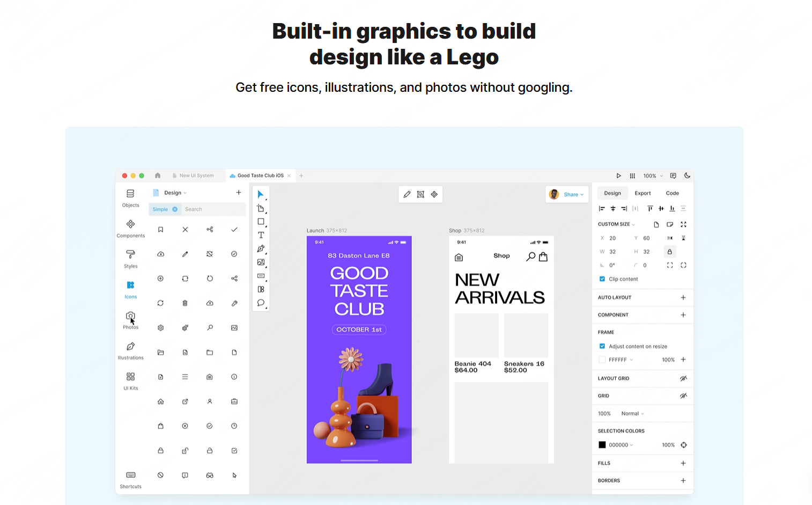
Task: Expand the Custom Size dropdown
Action: tap(616, 224)
